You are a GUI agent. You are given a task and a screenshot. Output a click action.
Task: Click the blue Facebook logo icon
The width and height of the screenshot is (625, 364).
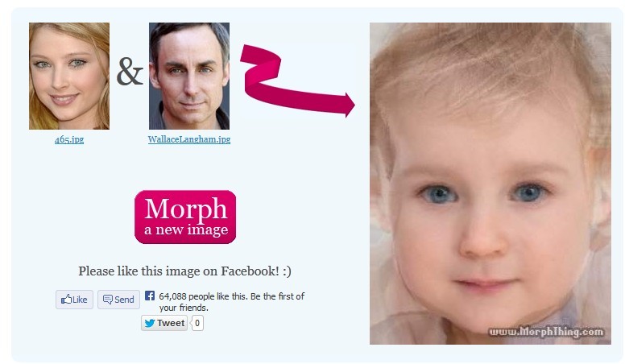coord(150,296)
